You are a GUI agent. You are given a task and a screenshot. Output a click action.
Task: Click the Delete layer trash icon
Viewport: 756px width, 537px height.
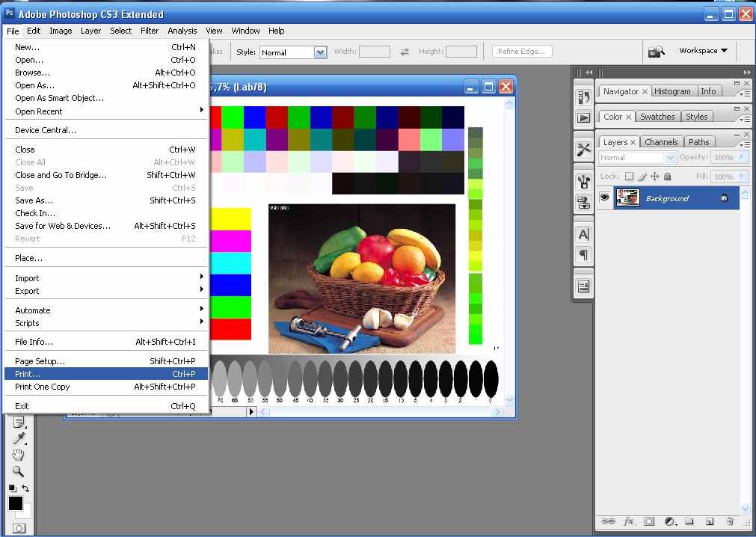[729, 521]
